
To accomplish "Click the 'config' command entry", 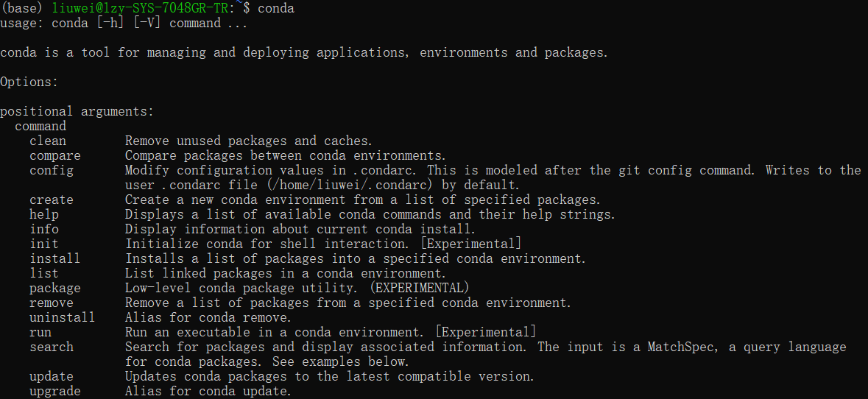I will [52, 171].
